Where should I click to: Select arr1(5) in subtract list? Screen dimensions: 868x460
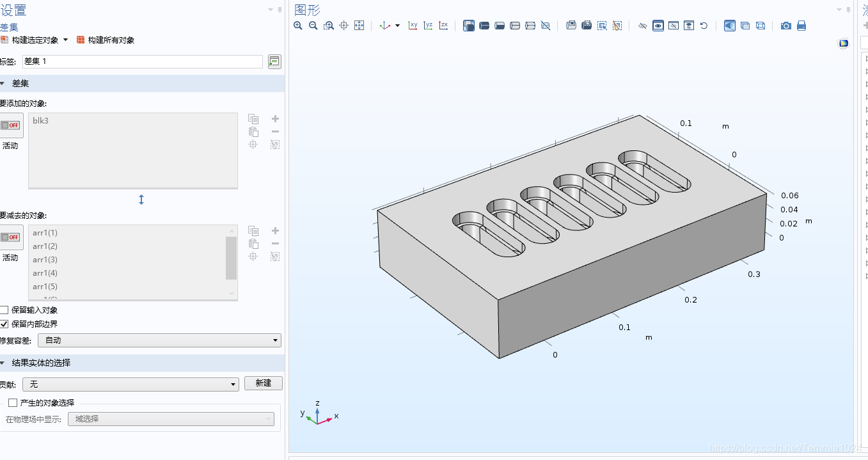(45, 287)
